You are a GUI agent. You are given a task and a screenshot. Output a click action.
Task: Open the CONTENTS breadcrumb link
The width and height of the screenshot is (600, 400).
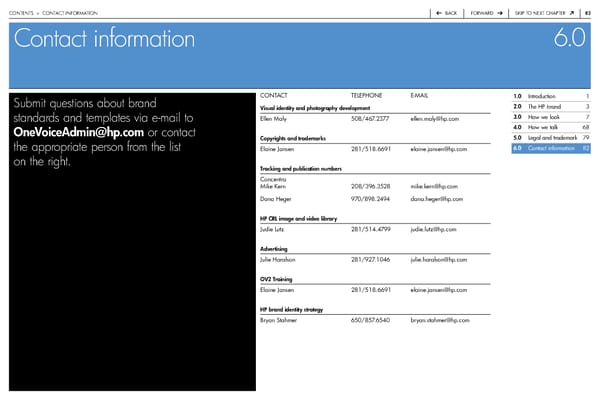click(x=21, y=13)
